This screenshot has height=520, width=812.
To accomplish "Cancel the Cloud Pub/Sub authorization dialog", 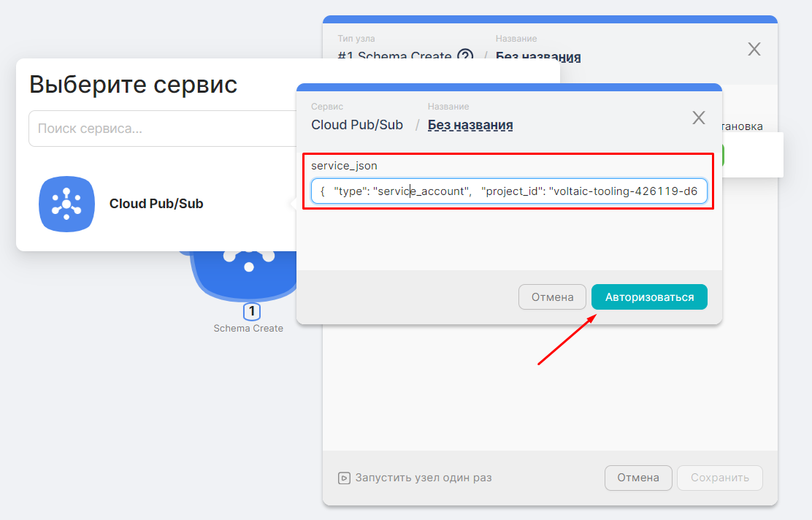I will click(x=552, y=297).
